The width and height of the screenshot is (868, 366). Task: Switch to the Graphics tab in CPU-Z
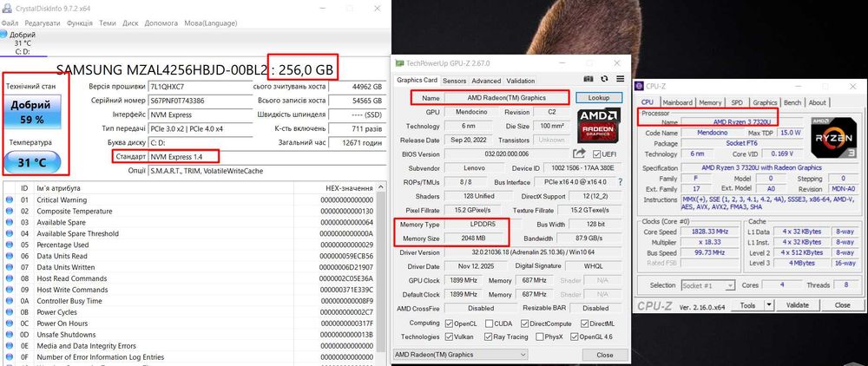pyautogui.click(x=765, y=102)
